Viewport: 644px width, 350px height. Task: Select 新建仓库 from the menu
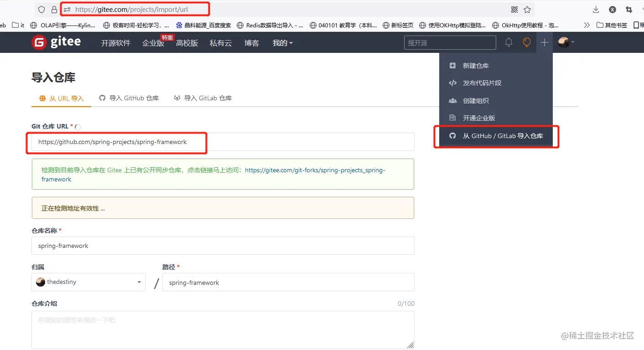point(496,66)
